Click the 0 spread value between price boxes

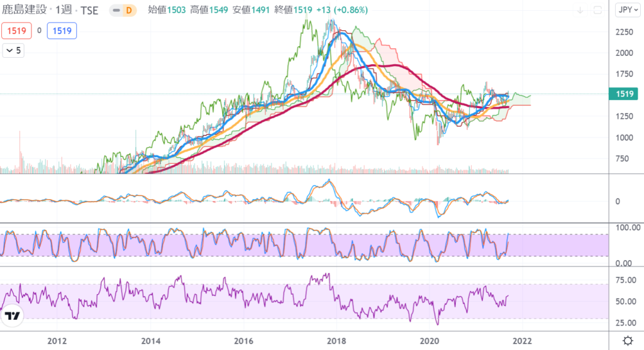[40, 30]
